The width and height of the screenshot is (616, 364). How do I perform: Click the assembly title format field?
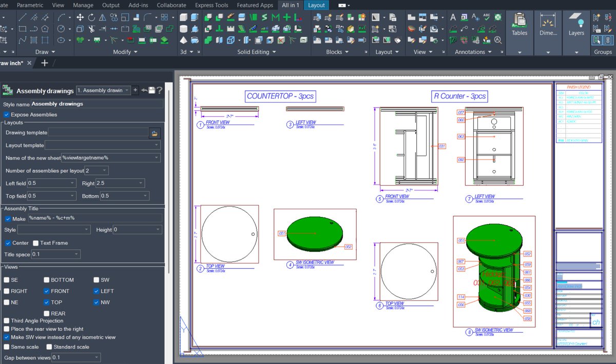tap(95, 218)
